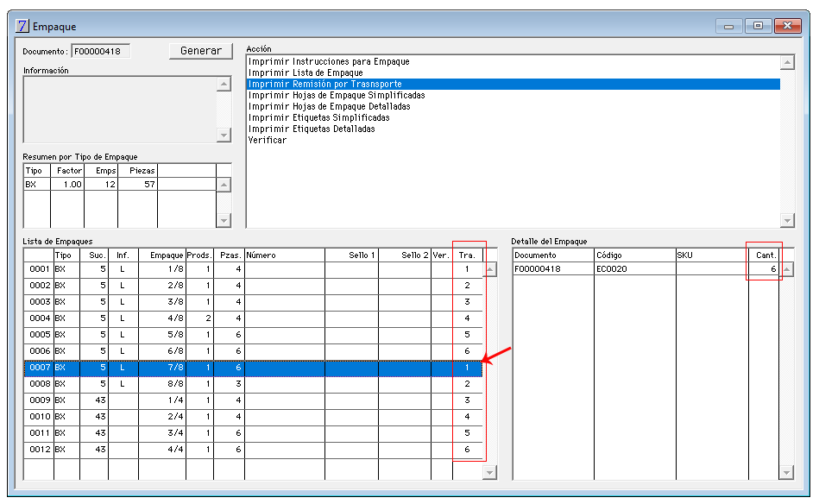Select package row 0001
Image resolution: width=819 pixels, height=504 pixels.
click(253, 269)
